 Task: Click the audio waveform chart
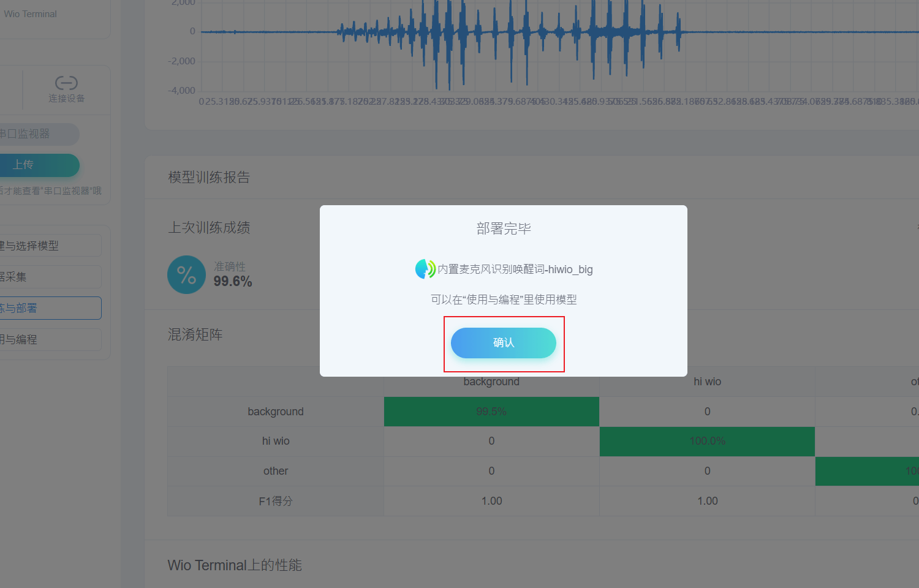tap(559, 46)
